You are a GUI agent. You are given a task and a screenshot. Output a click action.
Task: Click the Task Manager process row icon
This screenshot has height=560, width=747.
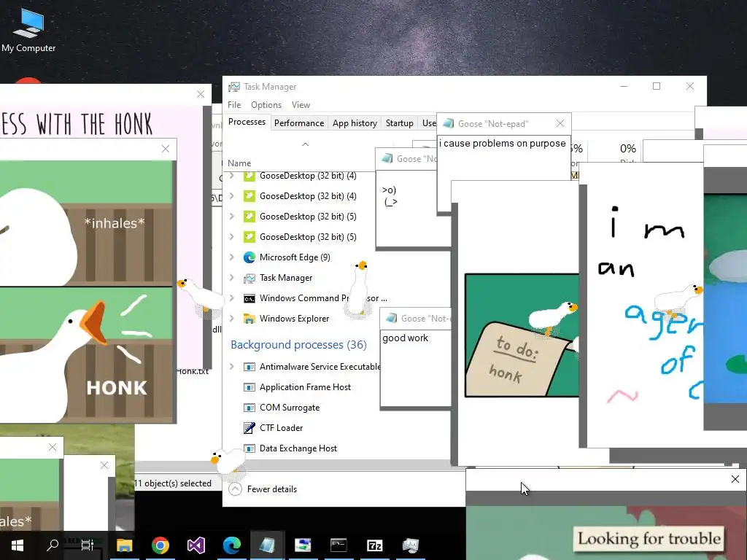coord(249,278)
